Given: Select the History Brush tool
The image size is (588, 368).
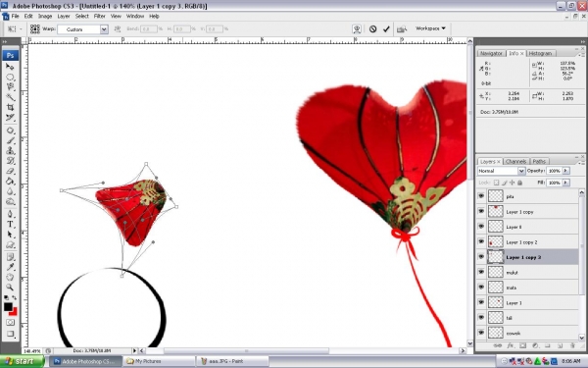Looking at the screenshot, I should (10, 161).
